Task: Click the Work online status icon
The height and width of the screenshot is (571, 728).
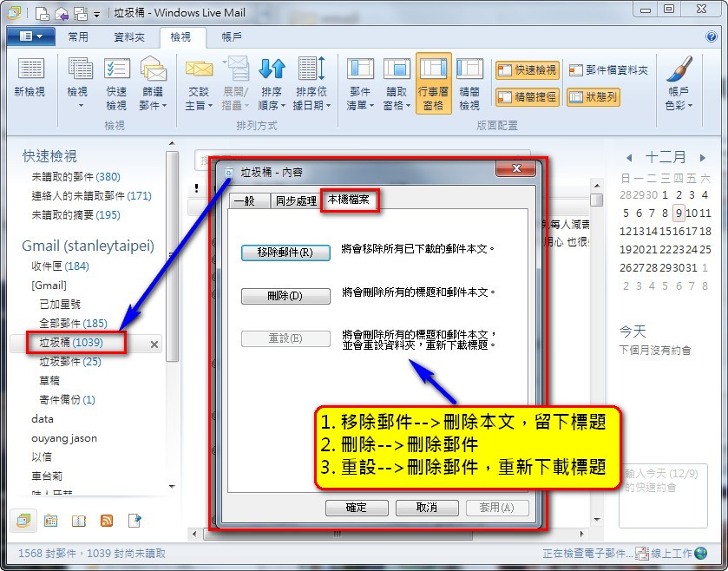Action: click(700, 553)
